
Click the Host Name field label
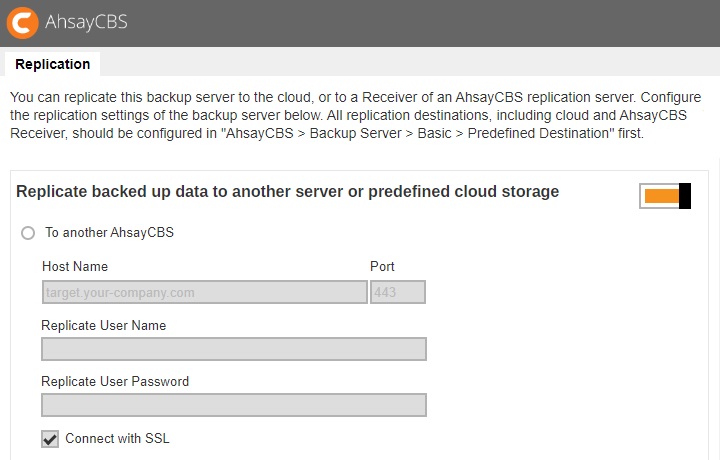pos(75,267)
